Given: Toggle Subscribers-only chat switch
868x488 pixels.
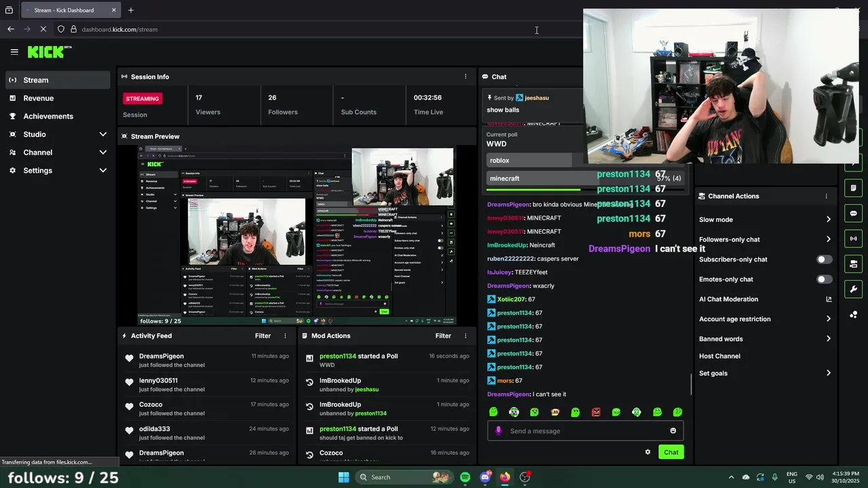Looking at the screenshot, I should [x=824, y=260].
